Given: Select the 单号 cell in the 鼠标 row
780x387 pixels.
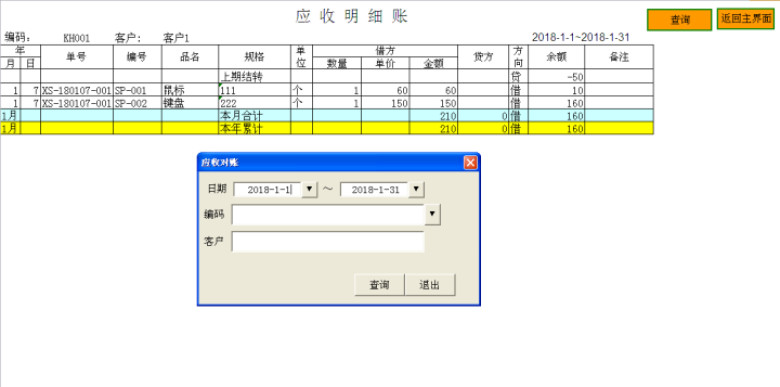Looking at the screenshot, I should pos(77,90).
